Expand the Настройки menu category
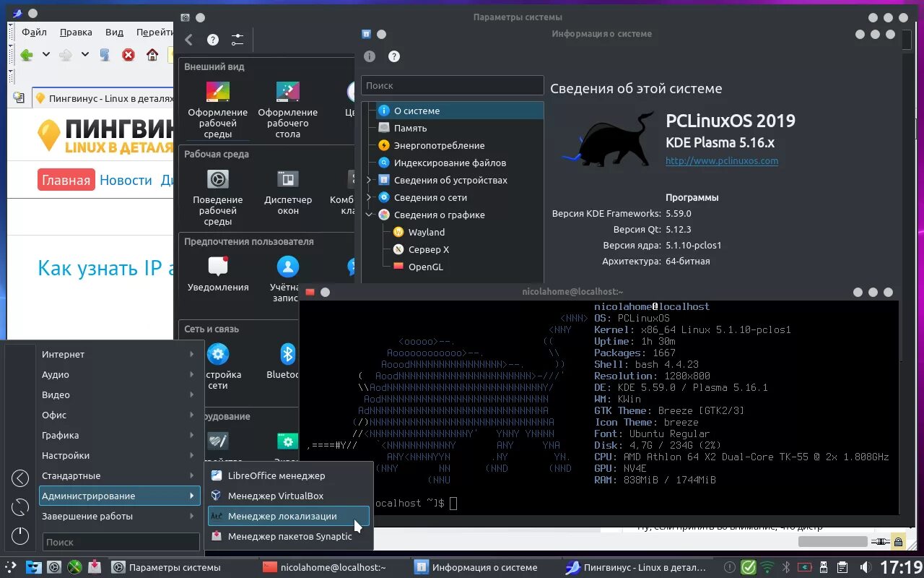 tap(118, 455)
